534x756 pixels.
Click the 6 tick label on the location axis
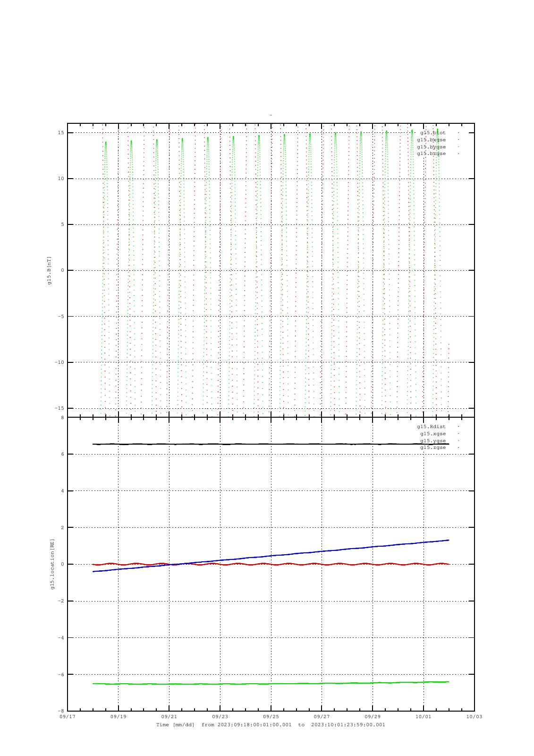62,454
